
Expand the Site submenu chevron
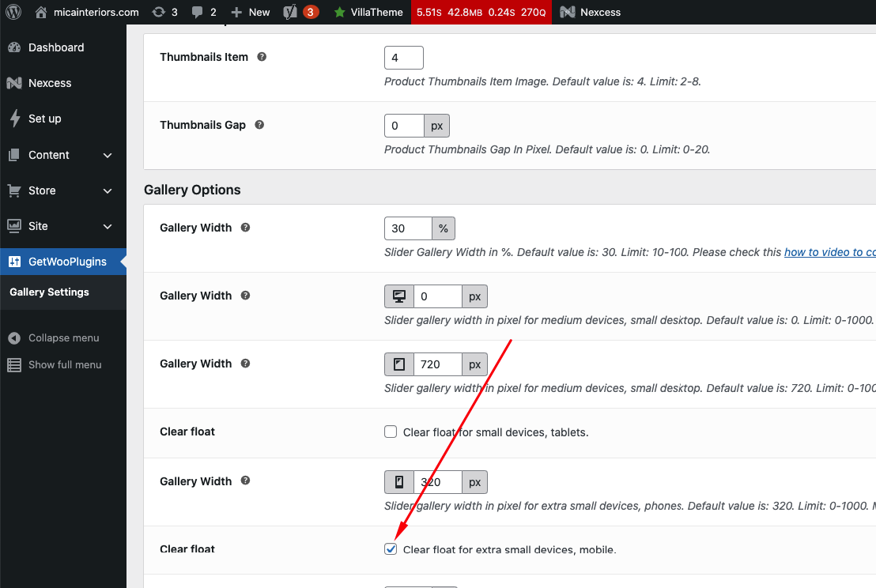[108, 226]
